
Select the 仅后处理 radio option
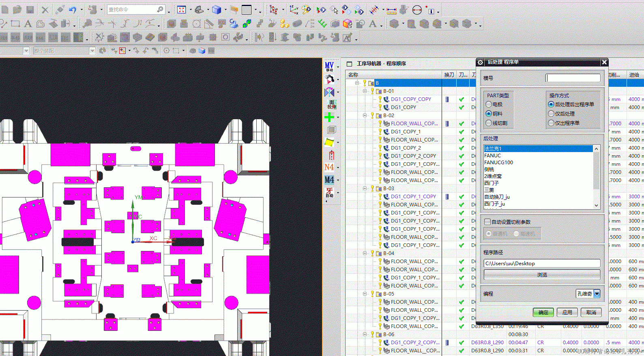point(551,114)
